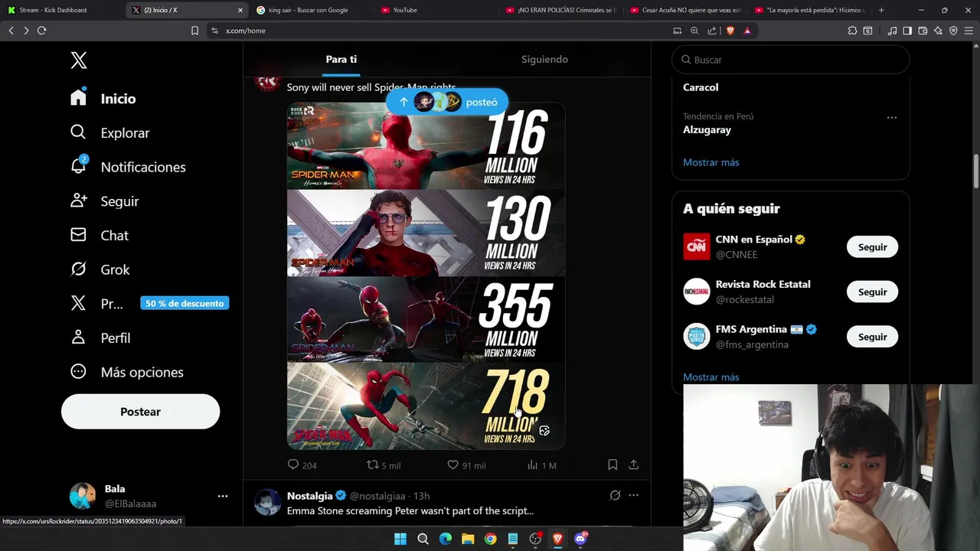980x551 pixels.
Task: Follow Revista Rock Estatal
Action: 872,292
